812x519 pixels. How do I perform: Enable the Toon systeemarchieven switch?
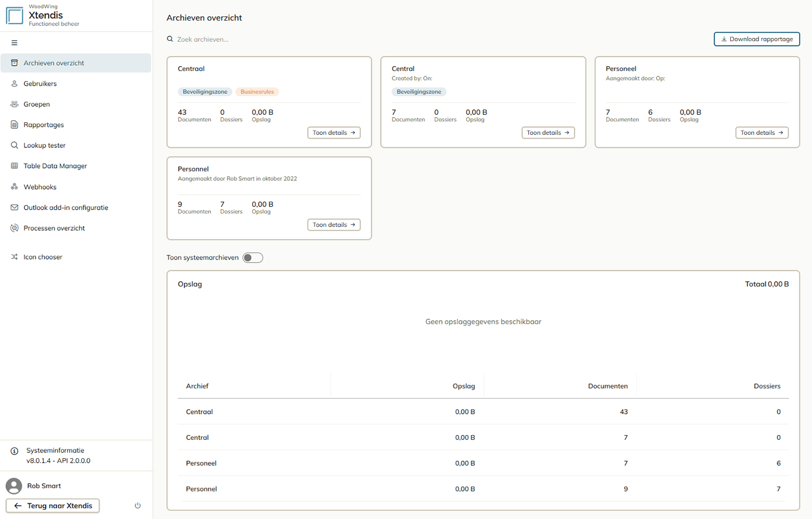tap(253, 258)
